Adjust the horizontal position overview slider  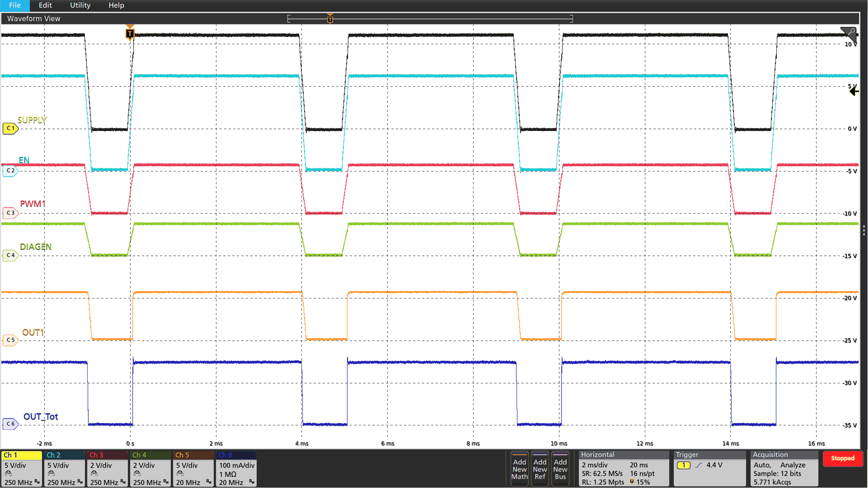330,19
